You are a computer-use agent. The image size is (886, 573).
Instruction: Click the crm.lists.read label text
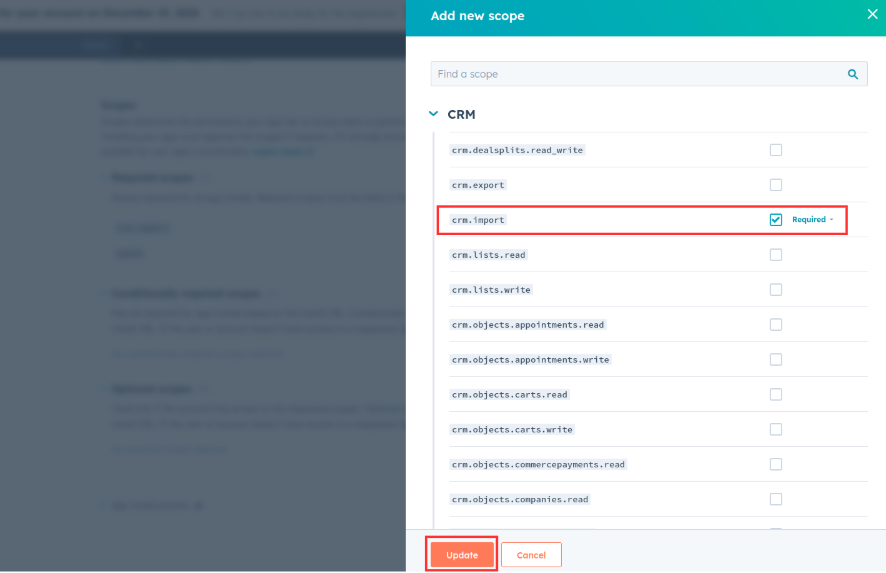[x=488, y=255]
